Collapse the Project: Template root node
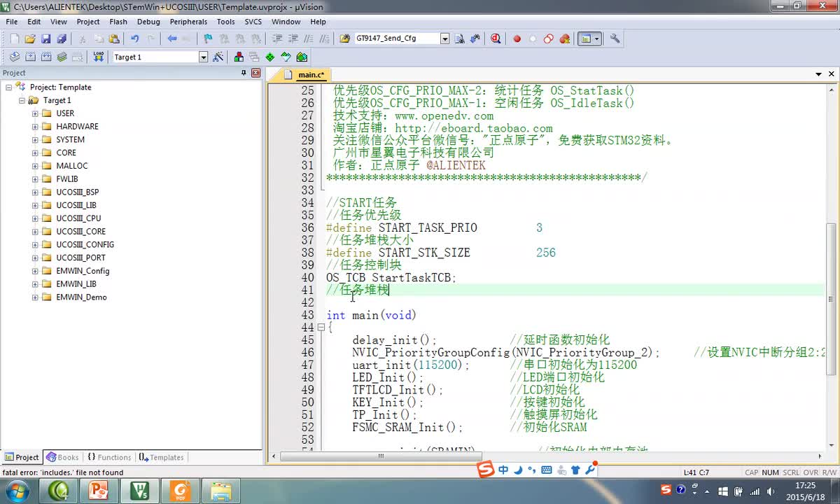Image resolution: width=840 pixels, height=504 pixels. coord(9,87)
